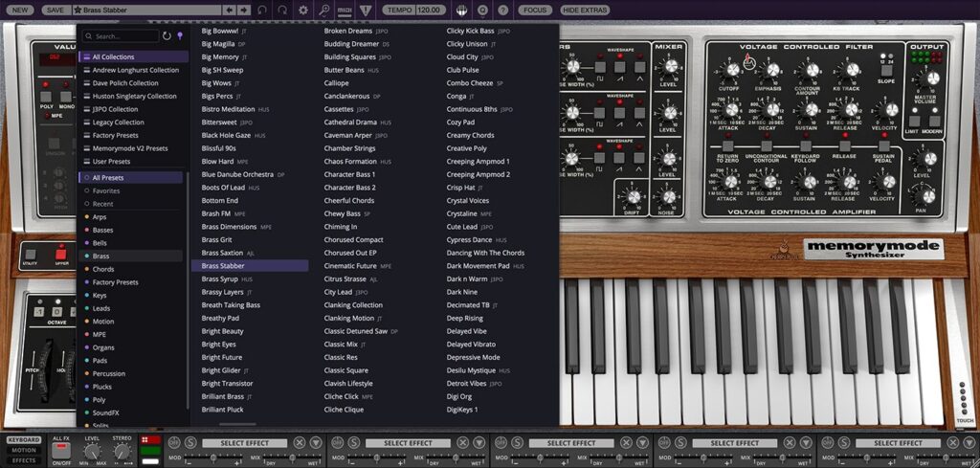
Task: Toggle the Sustain Pedal button
Action: [883, 145]
